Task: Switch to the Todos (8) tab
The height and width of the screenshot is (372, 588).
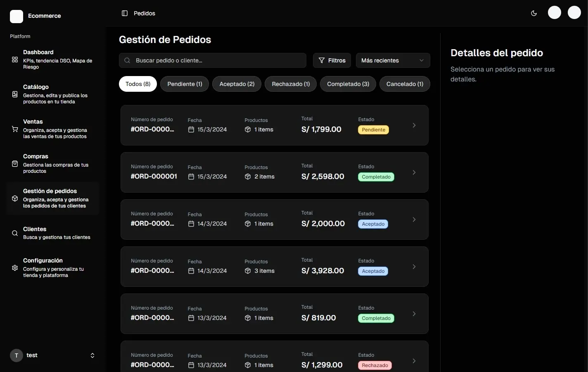Action: point(138,84)
